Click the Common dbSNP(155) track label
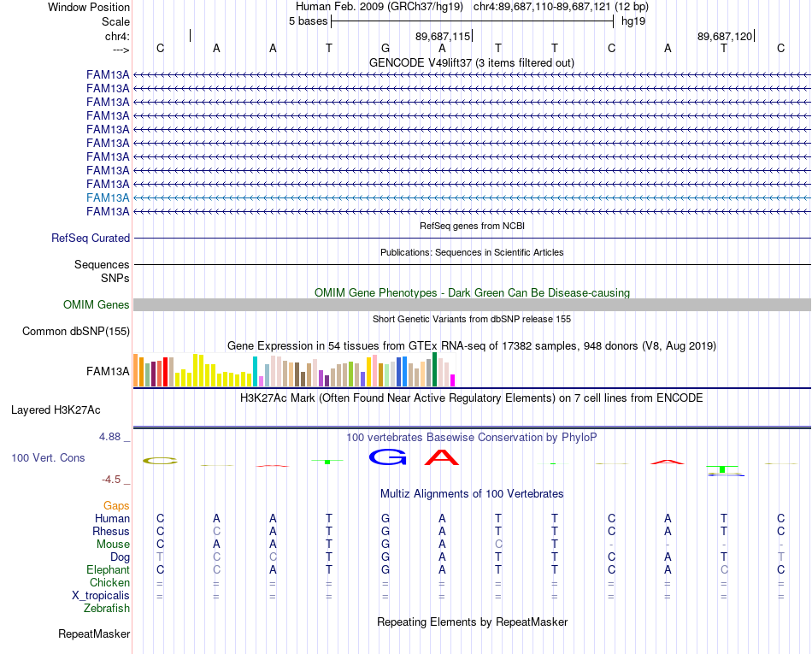Screen dimensions: 812x654 point(75,332)
